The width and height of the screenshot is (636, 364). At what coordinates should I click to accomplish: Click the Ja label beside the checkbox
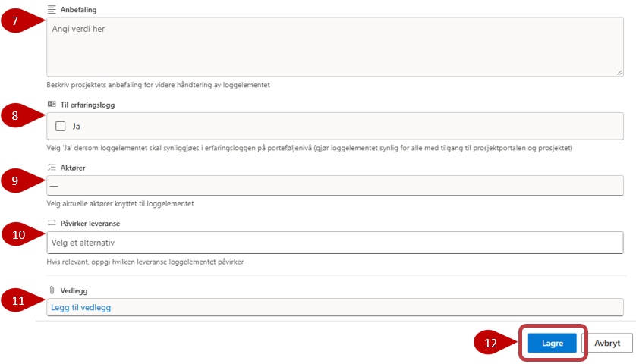click(x=77, y=126)
